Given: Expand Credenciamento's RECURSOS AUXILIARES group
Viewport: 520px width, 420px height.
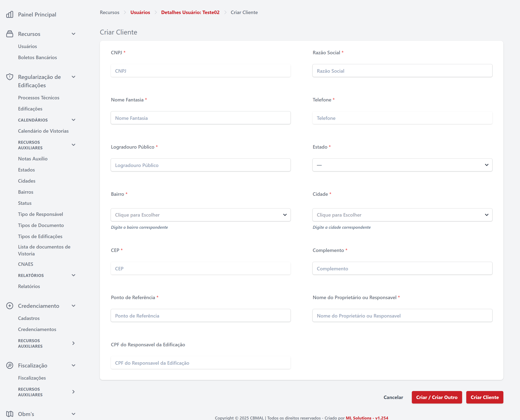Looking at the screenshot, I should click(x=73, y=343).
